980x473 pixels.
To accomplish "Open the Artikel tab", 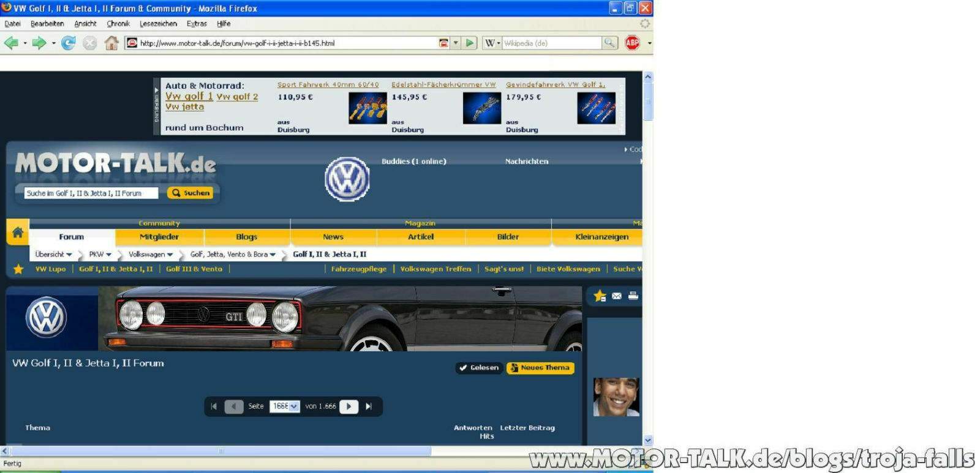I will (421, 237).
